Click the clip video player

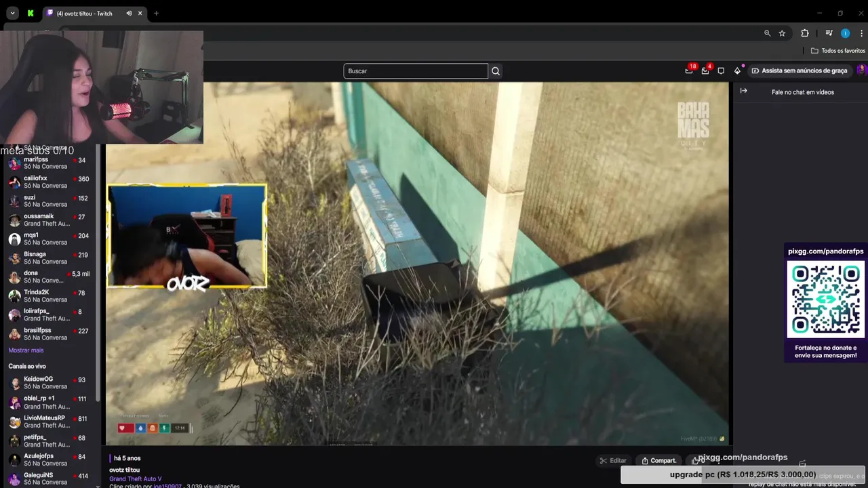coord(417,264)
